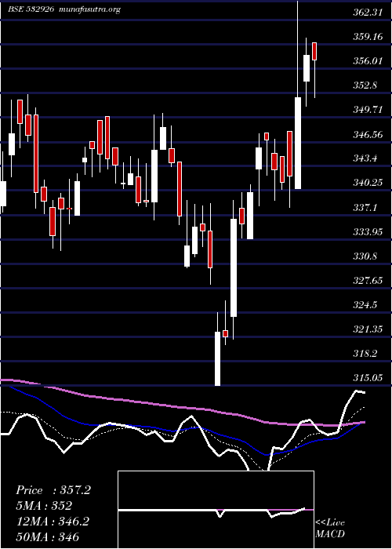Click the 346.56 price axis label
Screen dimensions: 392x549
pyautogui.click(x=367, y=134)
